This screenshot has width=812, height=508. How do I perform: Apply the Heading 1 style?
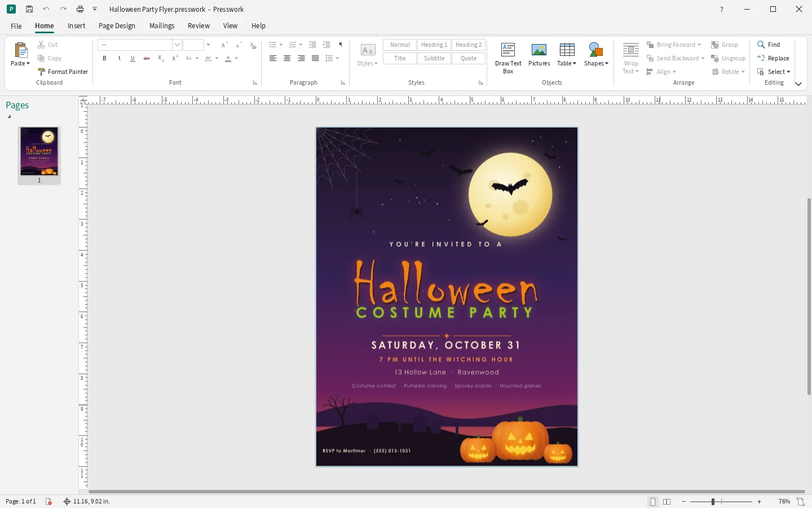(434, 45)
